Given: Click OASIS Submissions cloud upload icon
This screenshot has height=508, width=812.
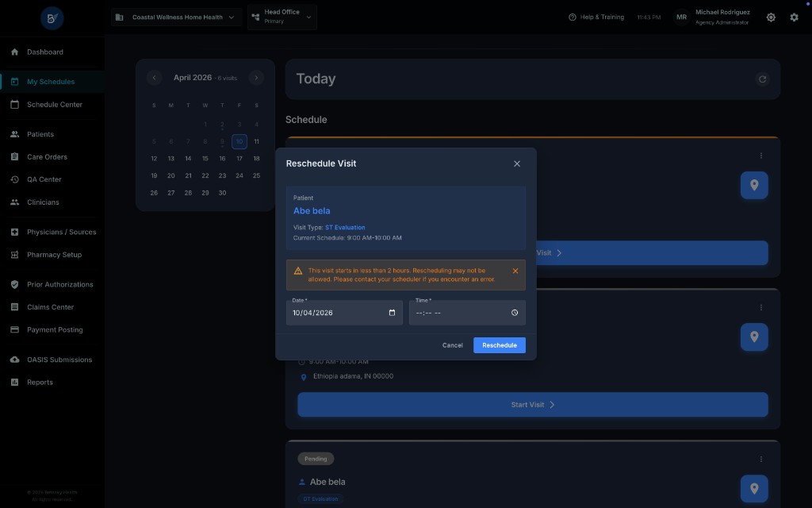Looking at the screenshot, I should point(14,360).
